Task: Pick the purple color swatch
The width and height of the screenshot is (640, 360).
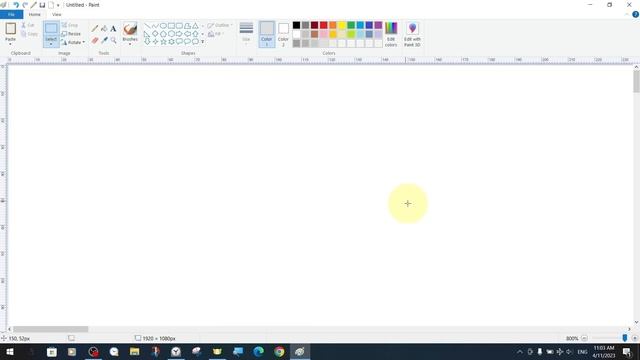Action: coord(378,25)
